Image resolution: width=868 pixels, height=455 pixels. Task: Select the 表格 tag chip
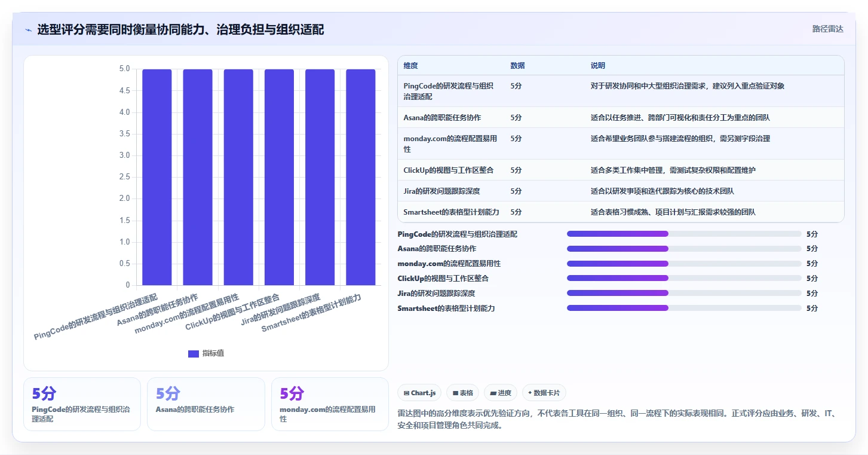tap(463, 393)
